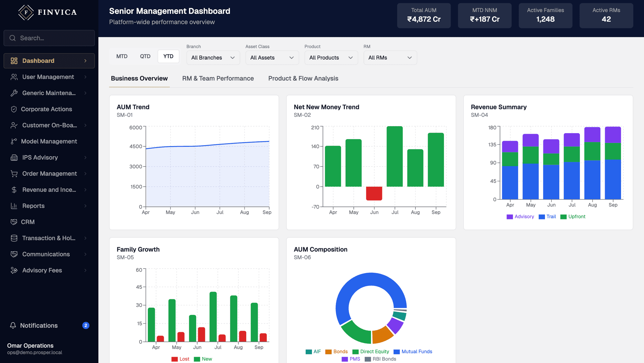Click the Transaction & Holdings database icon

(14, 238)
